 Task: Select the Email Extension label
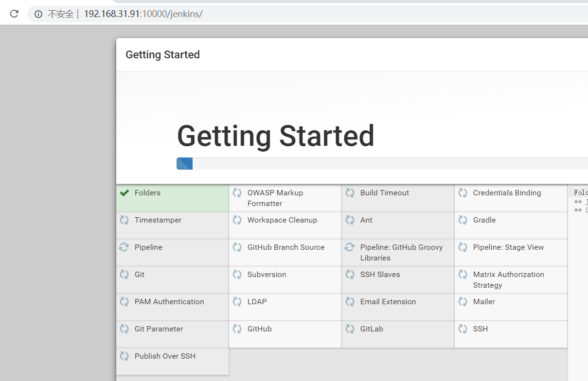[388, 302]
